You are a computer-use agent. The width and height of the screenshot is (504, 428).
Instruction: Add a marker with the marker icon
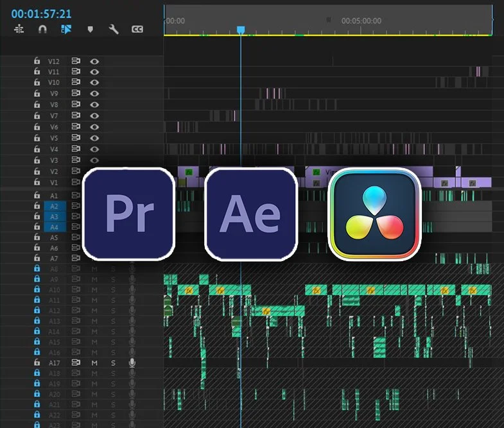tap(91, 30)
